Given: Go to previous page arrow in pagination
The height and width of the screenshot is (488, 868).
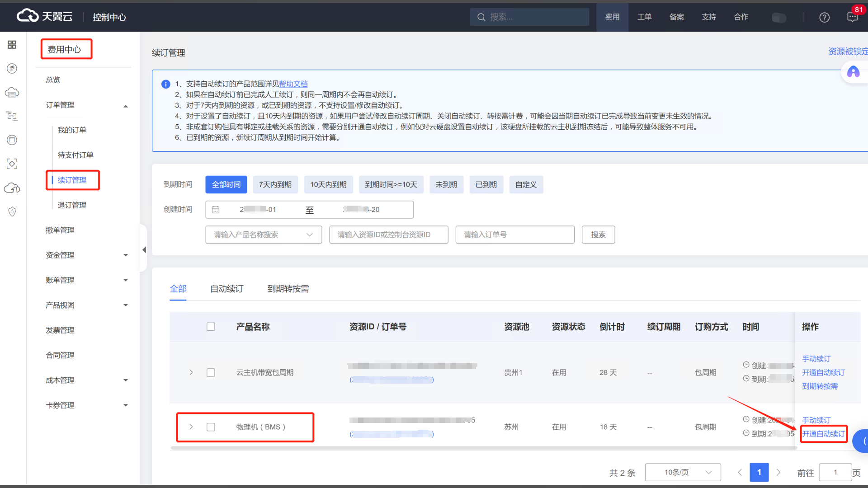Looking at the screenshot, I should coord(740,473).
